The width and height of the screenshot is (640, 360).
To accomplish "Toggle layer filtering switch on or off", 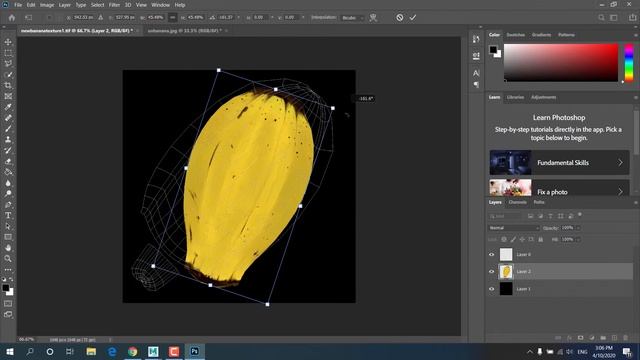I will pyautogui.click(x=580, y=215).
